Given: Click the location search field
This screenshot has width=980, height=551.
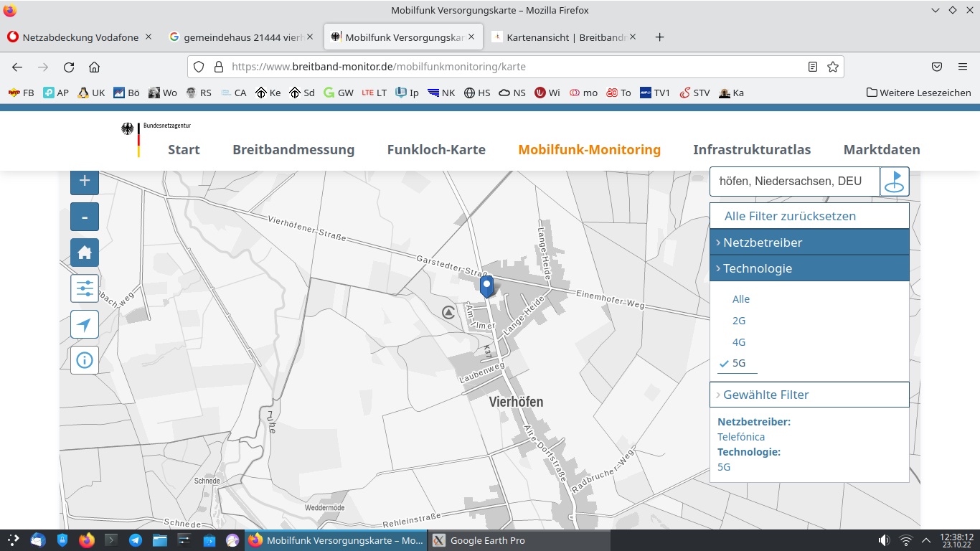Looking at the screenshot, I should click(795, 182).
